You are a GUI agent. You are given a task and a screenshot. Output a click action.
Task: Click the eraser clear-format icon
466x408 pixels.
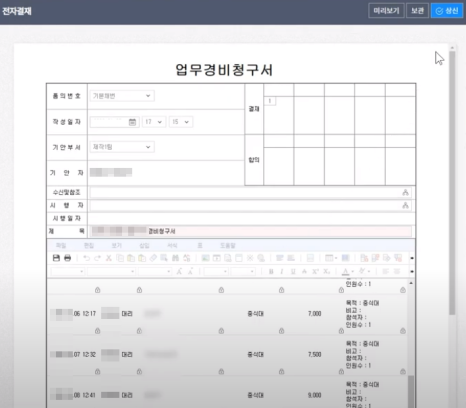(x=153, y=258)
